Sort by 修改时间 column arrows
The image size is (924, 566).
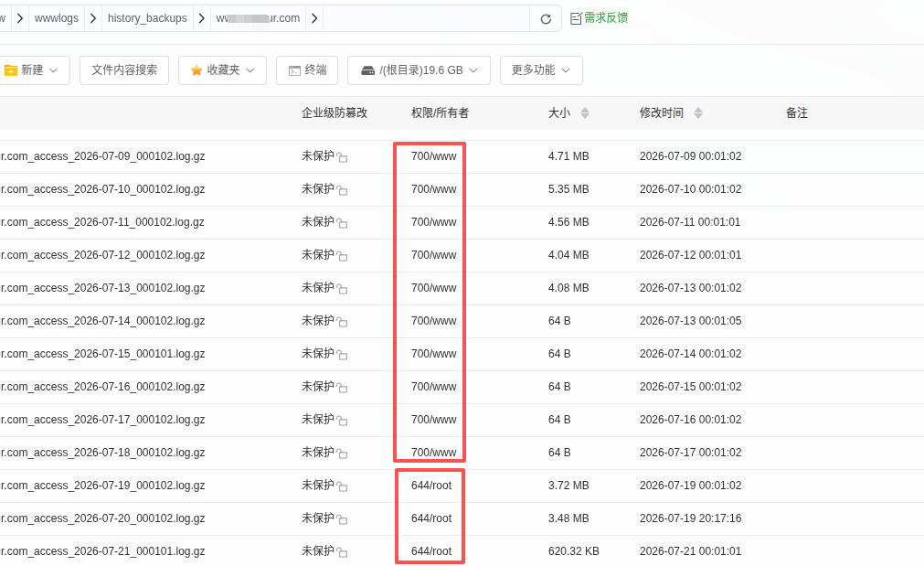697,113
